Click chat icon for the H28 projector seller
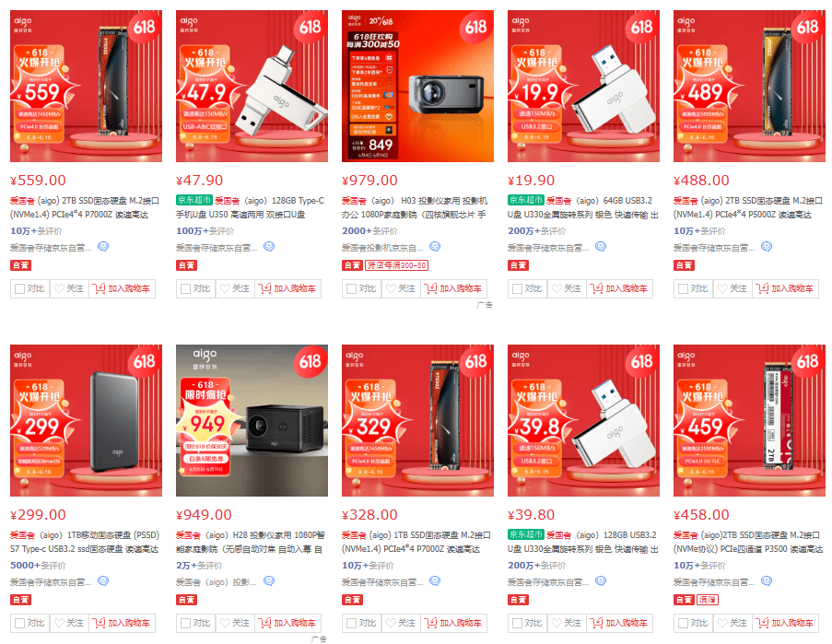Image resolution: width=832 pixels, height=644 pixels. (x=269, y=580)
